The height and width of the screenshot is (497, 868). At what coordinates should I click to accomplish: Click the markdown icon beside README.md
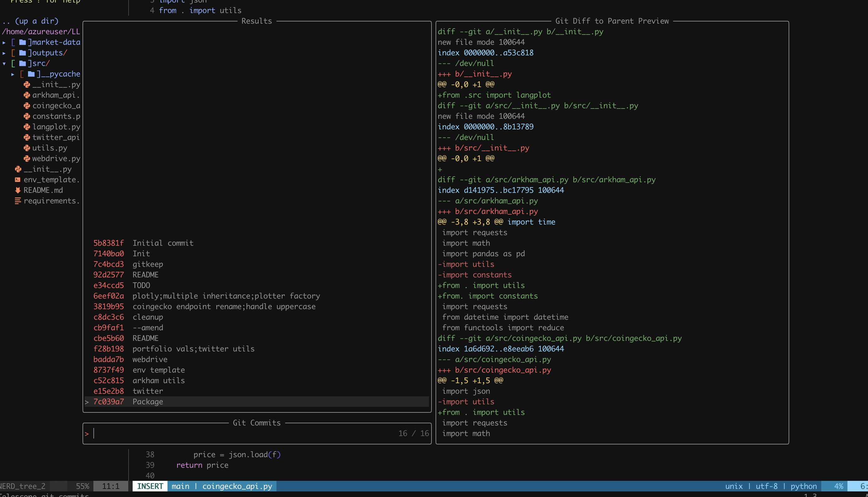[18, 190]
